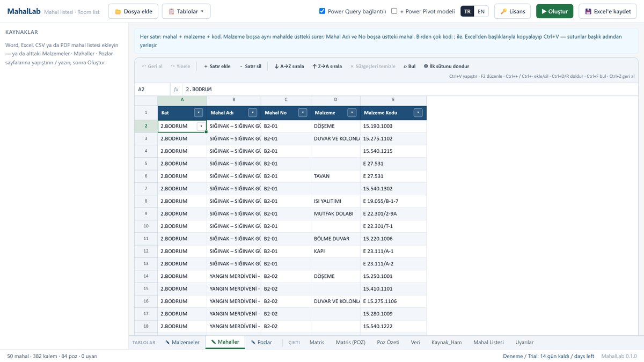
Task: Open the Mahal Listesi tab
Action: (488, 342)
